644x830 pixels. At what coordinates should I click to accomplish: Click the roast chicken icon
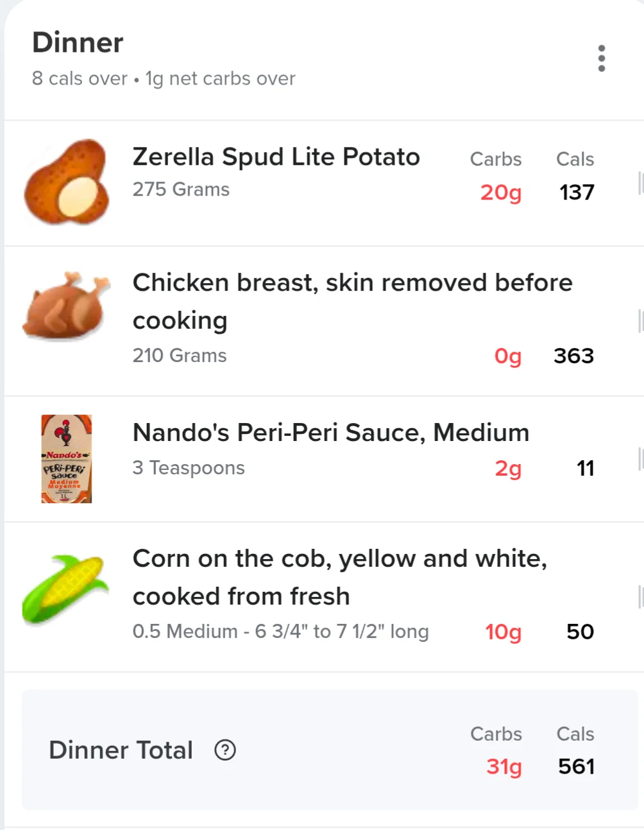(67, 307)
